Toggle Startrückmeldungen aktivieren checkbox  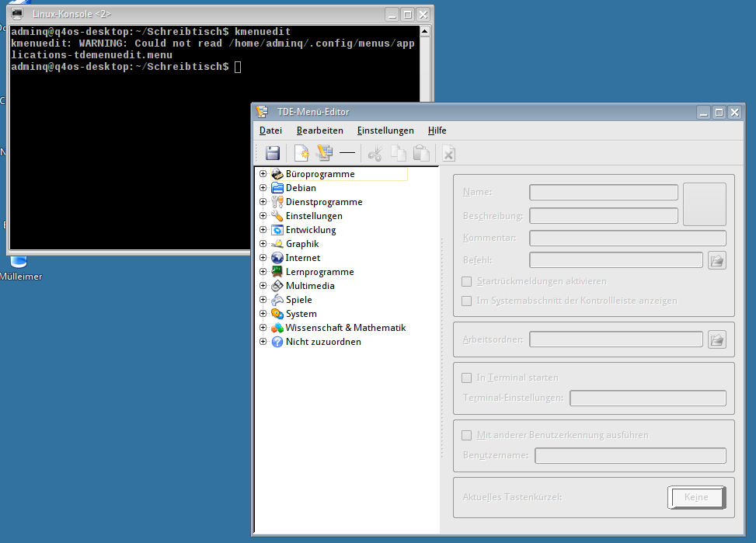click(x=466, y=281)
